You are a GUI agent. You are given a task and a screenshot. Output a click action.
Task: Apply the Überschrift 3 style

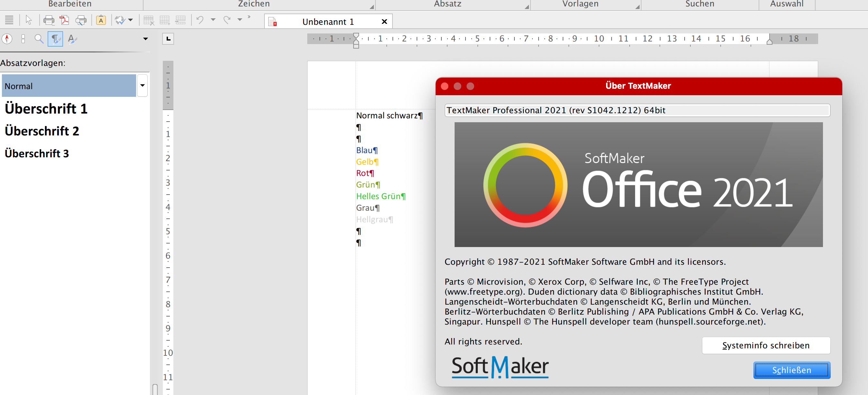pos(37,153)
